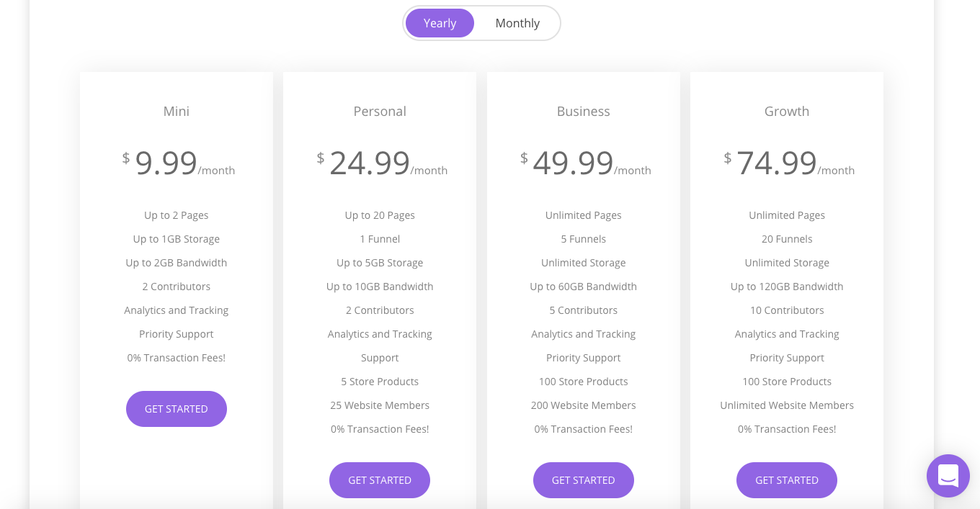Click '25 Website Members' feature text
The width and height of the screenshot is (980, 509).
(380, 405)
